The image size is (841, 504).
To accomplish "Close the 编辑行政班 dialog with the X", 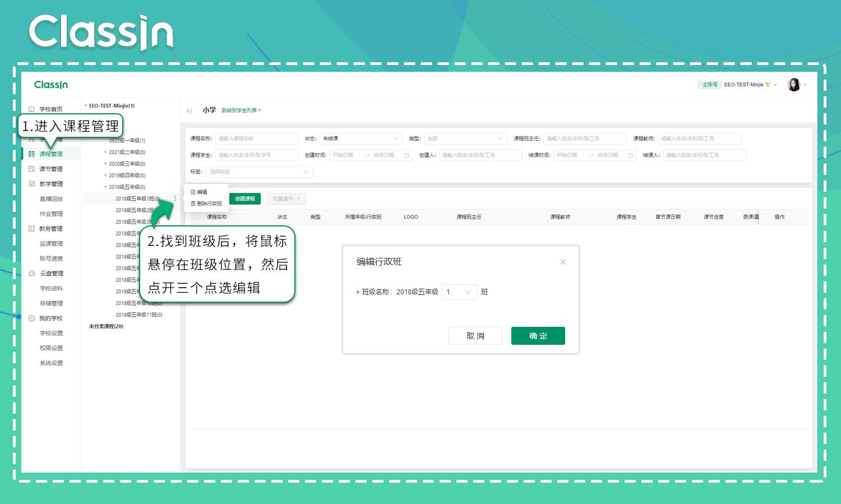I will [x=563, y=262].
